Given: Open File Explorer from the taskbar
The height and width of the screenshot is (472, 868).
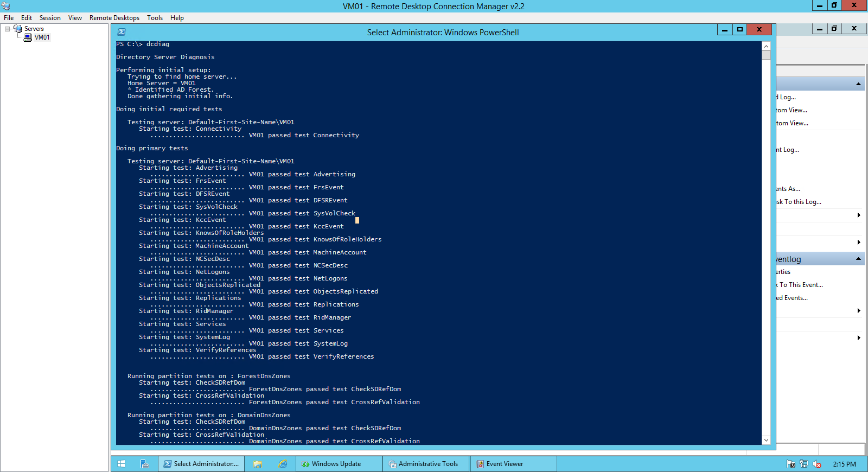Looking at the screenshot, I should [258, 464].
